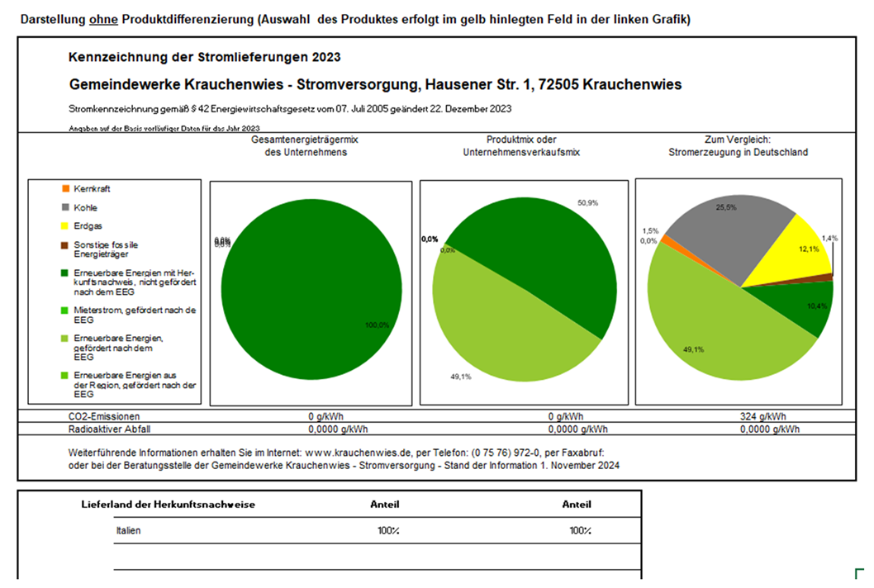The image size is (874, 588).
Task: Select the Radioaktiver Abfall row label
Action: coord(105,429)
